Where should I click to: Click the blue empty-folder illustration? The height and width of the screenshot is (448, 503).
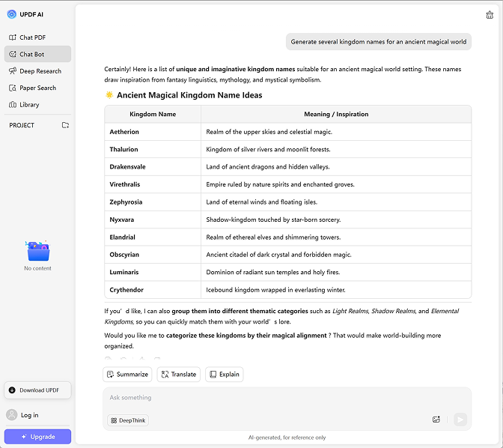coord(37,250)
